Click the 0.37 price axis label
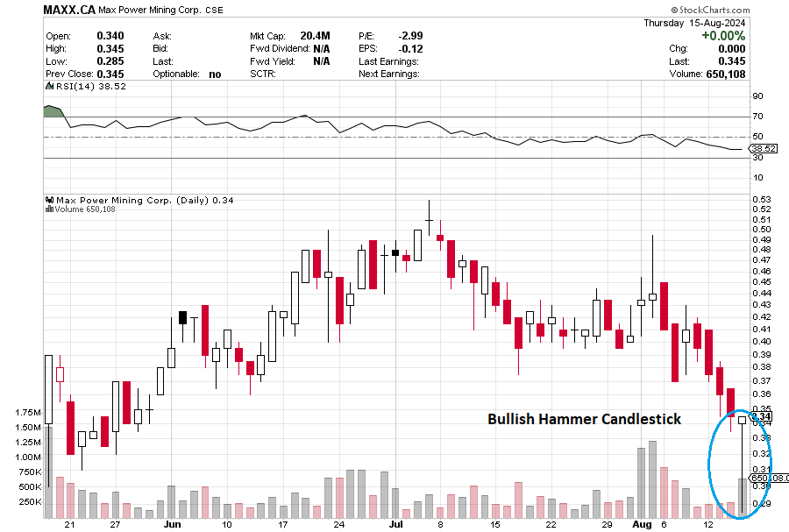 761,380
